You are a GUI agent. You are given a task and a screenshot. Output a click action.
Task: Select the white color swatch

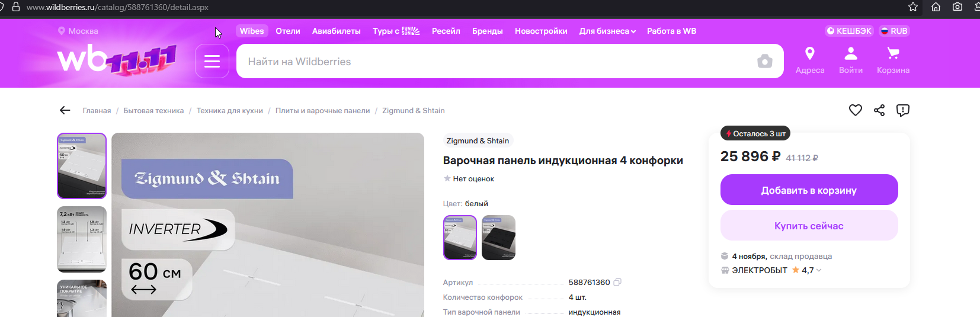[x=460, y=238]
